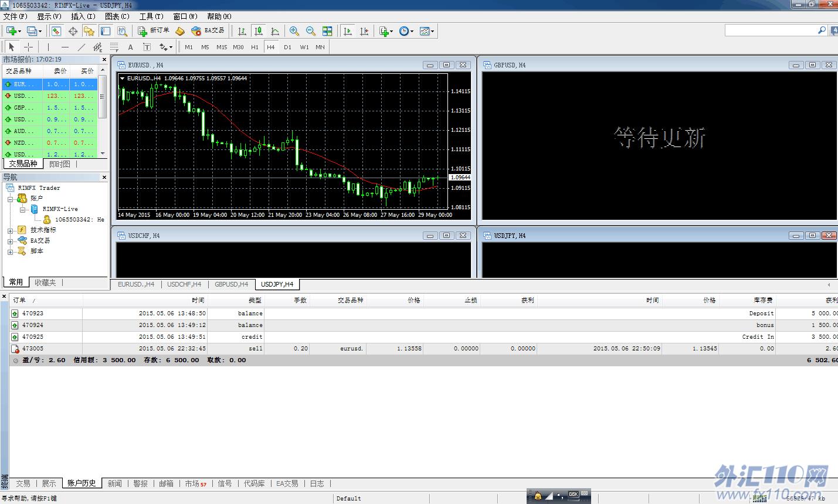Toggle chart auto scroll

click(348, 31)
